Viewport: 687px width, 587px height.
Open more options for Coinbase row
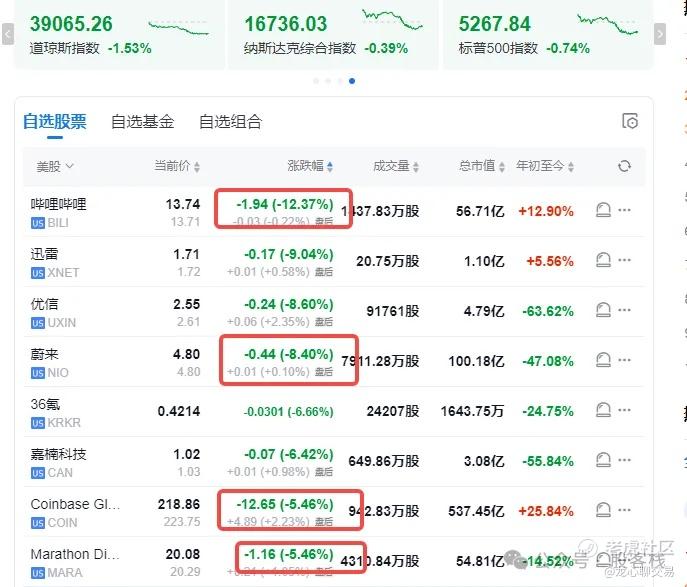pyautogui.click(x=624, y=510)
